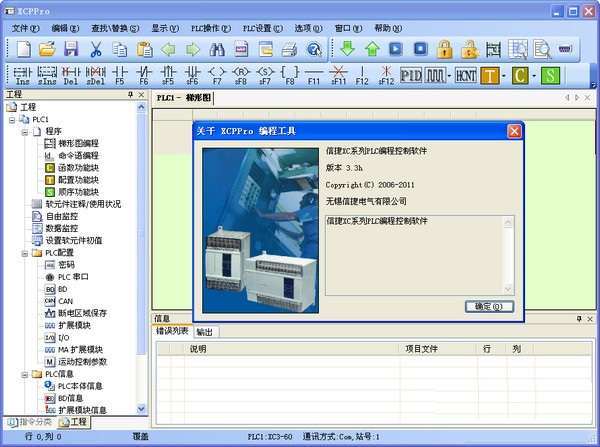Download program to PLC green down arrow

pos(347,49)
